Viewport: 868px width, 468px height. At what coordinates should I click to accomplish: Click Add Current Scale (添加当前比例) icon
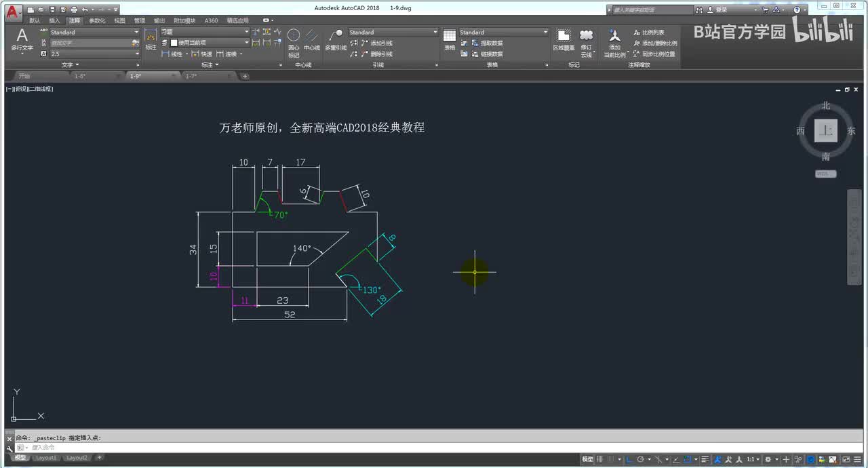[614, 42]
